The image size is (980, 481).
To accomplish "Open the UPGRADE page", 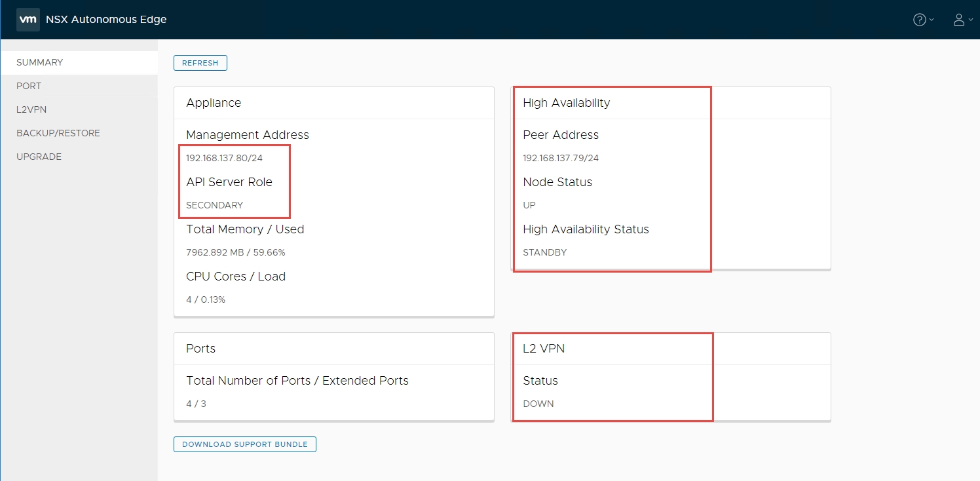I will (39, 157).
